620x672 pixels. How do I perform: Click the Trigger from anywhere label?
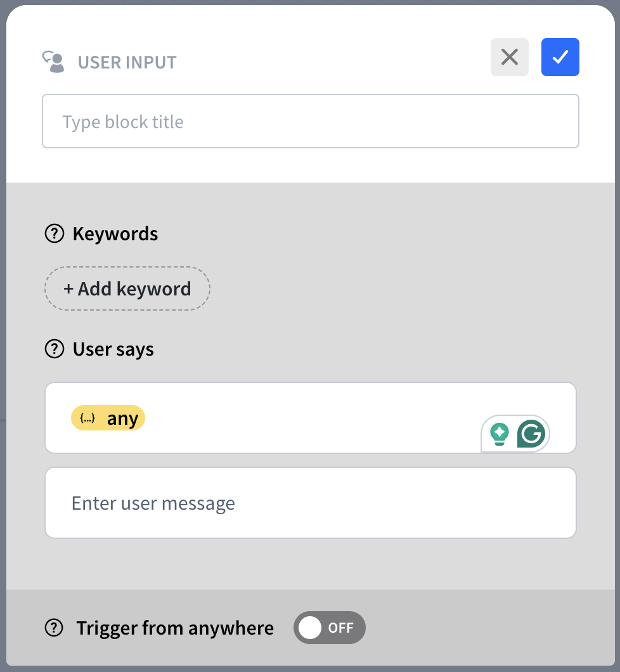click(175, 628)
